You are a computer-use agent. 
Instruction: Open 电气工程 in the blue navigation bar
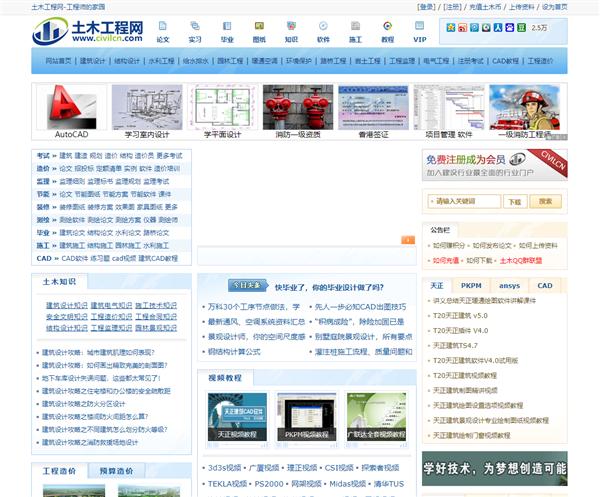pyautogui.click(x=436, y=61)
